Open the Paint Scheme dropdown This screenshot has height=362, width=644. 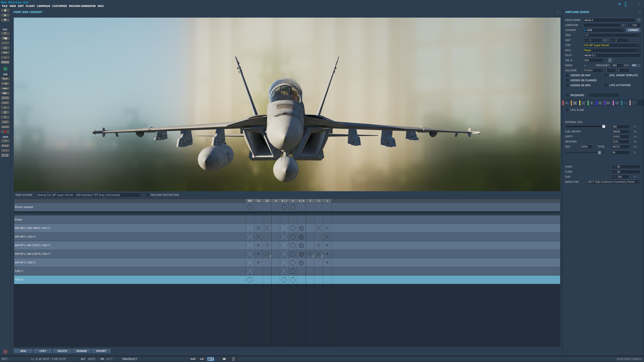coord(89,195)
